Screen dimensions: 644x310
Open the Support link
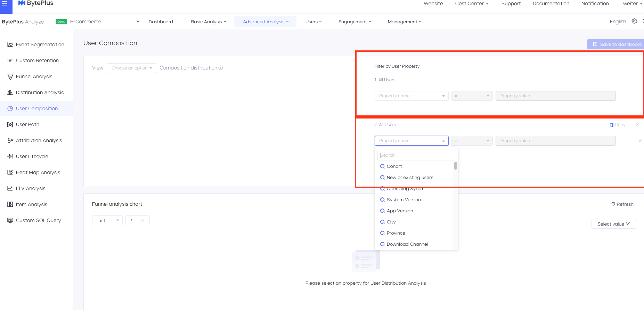511,3
